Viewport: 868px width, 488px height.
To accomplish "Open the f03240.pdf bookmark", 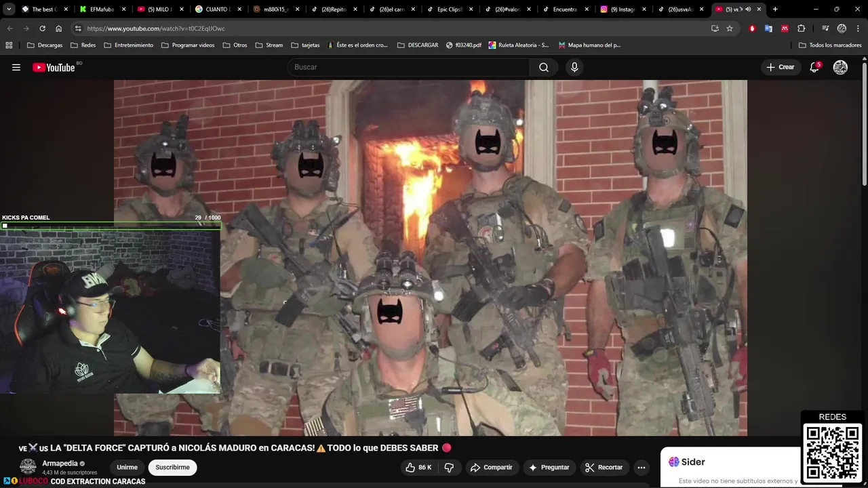I will 464,45.
